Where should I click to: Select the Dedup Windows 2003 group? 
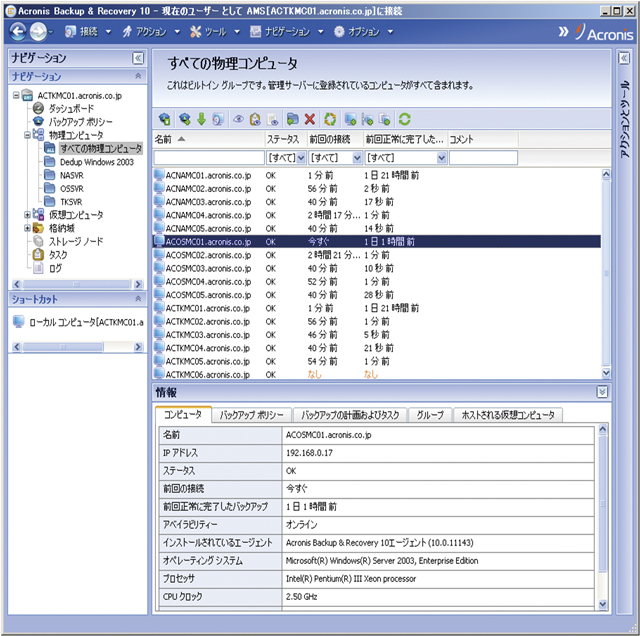coord(97,162)
